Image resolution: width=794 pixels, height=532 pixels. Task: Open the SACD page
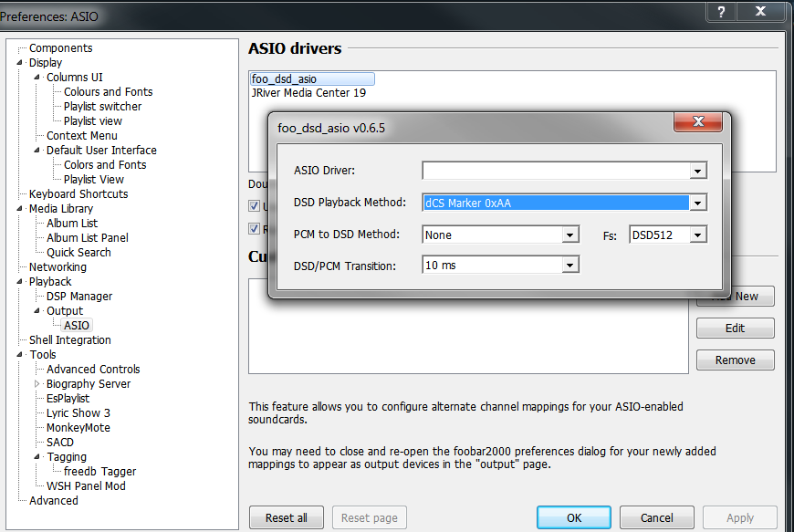pyautogui.click(x=59, y=443)
